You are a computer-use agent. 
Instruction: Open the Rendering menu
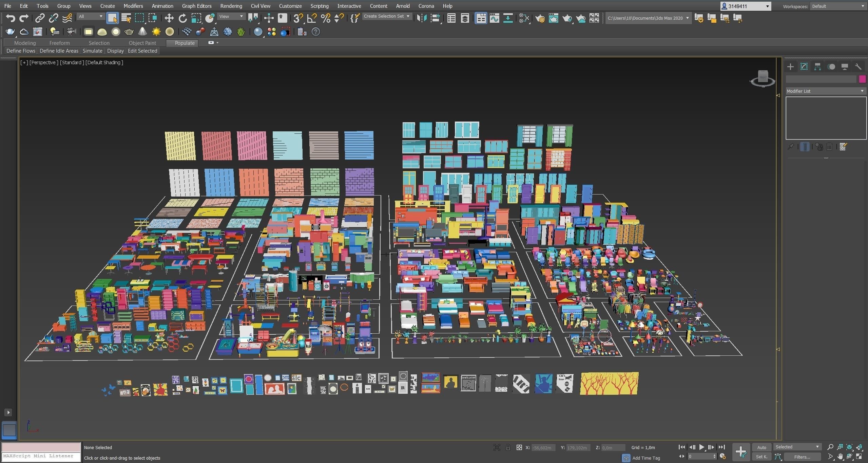click(231, 6)
